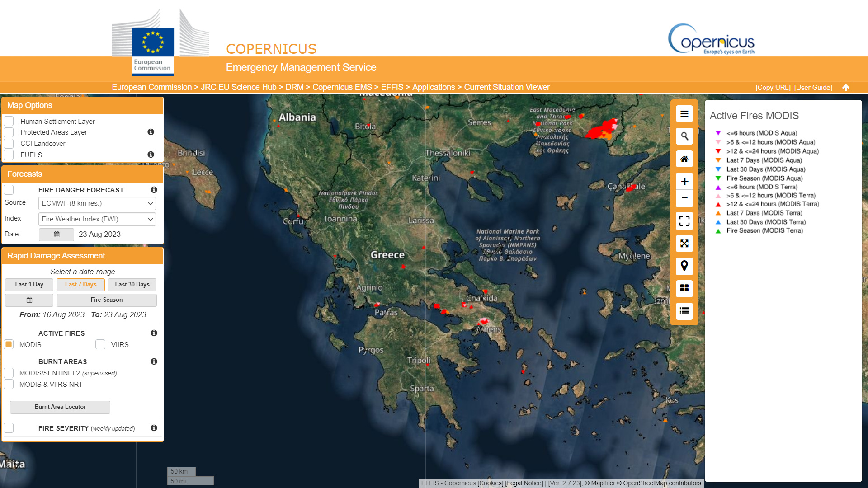Screen dimensions: 868x488
Task: Click the MapTiler attribution link
Action: point(600,483)
